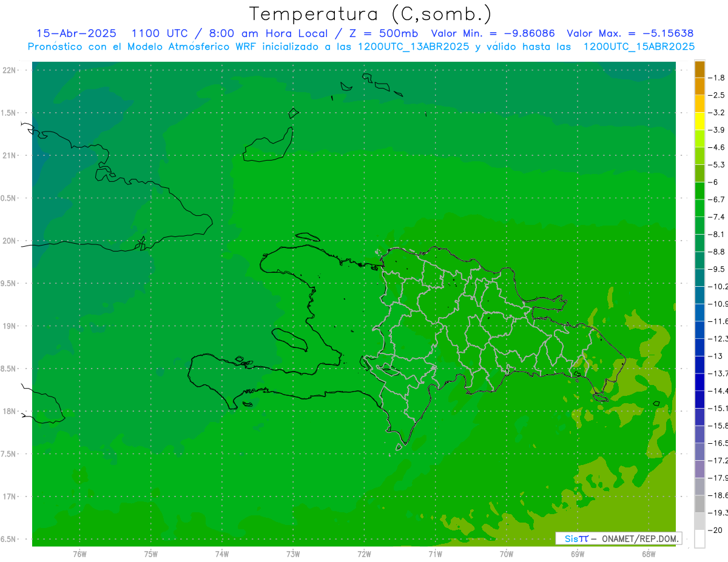The image size is (728, 562).
Task: Click the '21N' latitude axis label
Action: tap(9, 156)
